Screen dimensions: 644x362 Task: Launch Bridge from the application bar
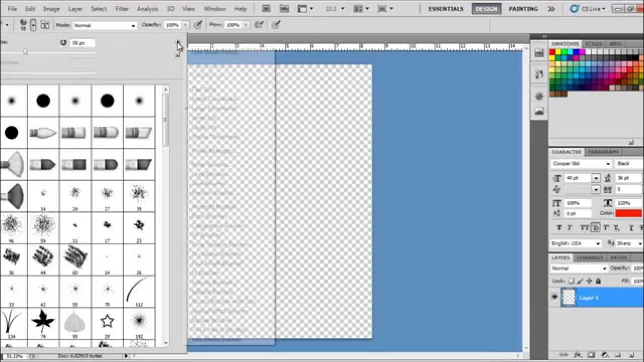(266, 9)
